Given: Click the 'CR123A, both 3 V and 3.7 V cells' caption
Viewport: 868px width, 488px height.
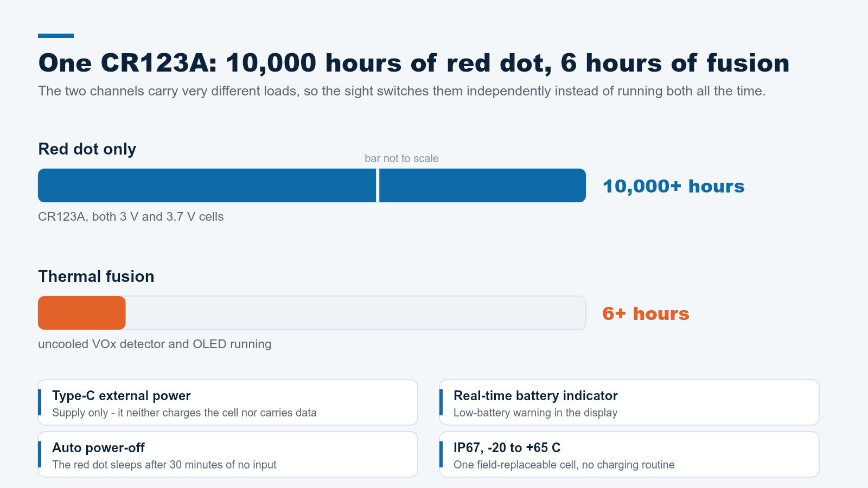Looking at the screenshot, I should pos(131,217).
